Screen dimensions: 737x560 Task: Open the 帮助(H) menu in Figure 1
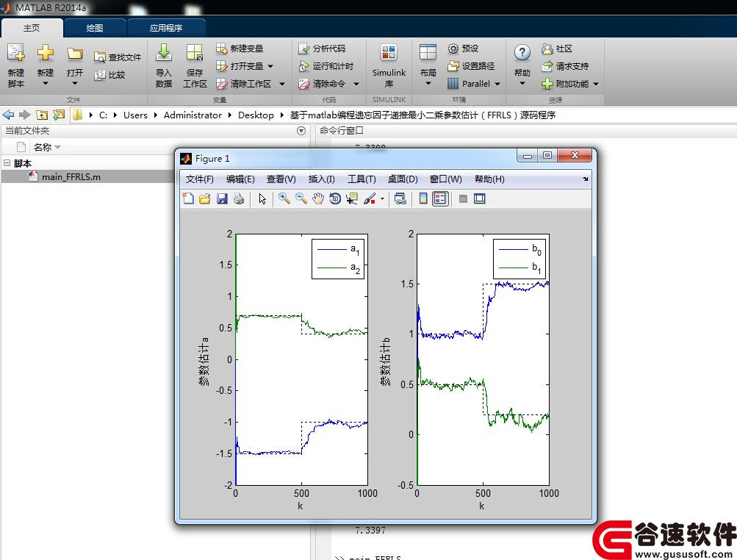pyautogui.click(x=489, y=179)
